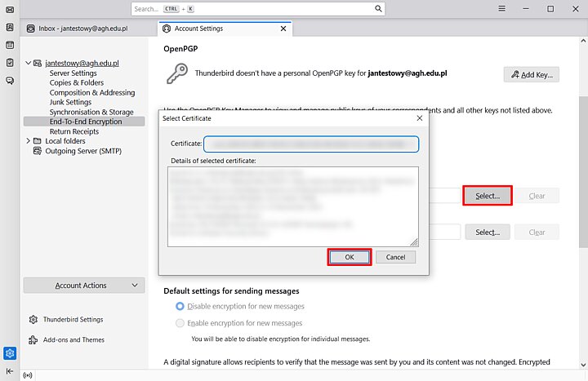Click the first Select... button highlighted red

point(488,196)
